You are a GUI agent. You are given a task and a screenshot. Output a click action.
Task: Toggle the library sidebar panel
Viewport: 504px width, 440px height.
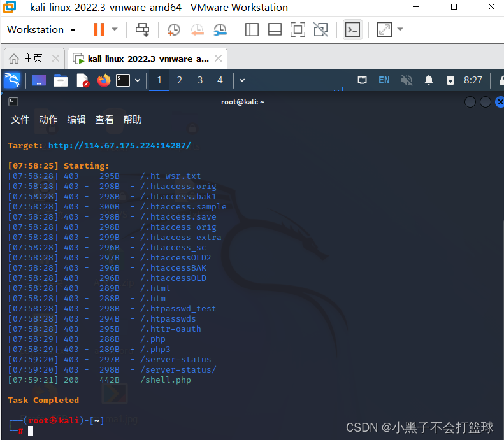tap(252, 29)
